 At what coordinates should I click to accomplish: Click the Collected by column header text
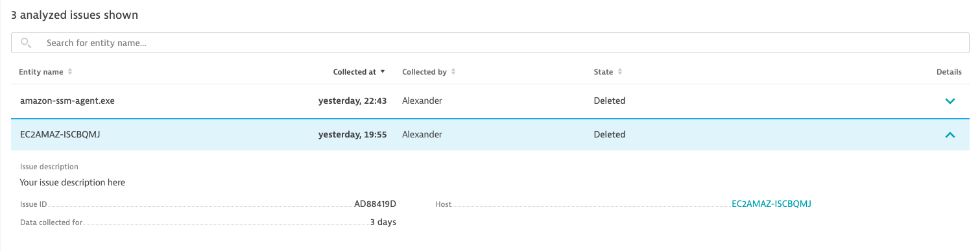[x=424, y=72]
